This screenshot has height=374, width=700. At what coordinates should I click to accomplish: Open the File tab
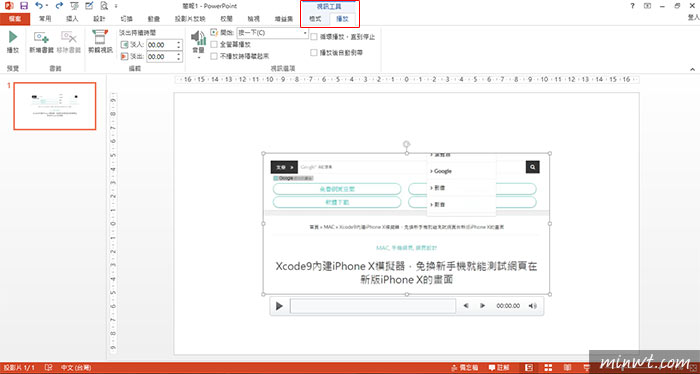click(x=15, y=19)
